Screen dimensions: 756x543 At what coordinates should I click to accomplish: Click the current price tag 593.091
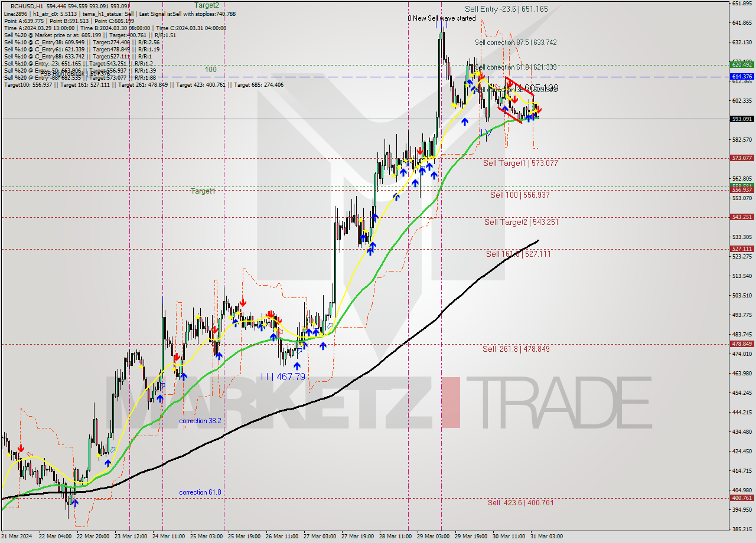pyautogui.click(x=742, y=119)
